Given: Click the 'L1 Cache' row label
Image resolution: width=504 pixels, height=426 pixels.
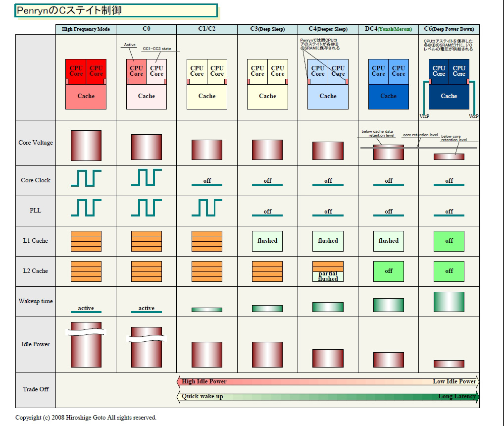Looking at the screenshot, I should pyautogui.click(x=35, y=241).
